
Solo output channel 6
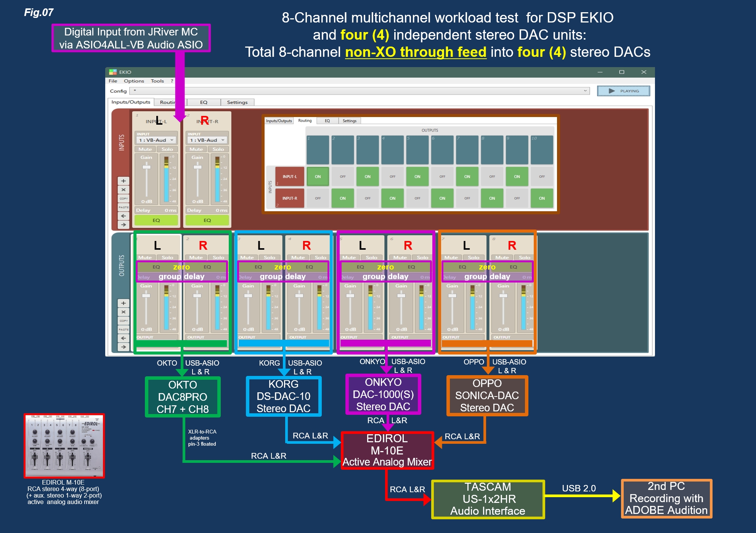pos(422,257)
